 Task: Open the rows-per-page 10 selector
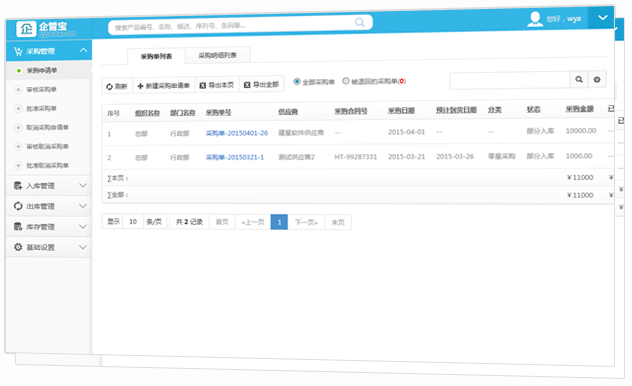coord(133,222)
